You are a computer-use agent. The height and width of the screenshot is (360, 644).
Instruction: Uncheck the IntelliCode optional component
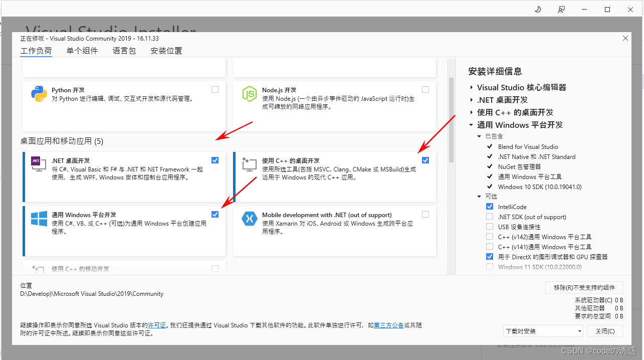[x=490, y=207]
